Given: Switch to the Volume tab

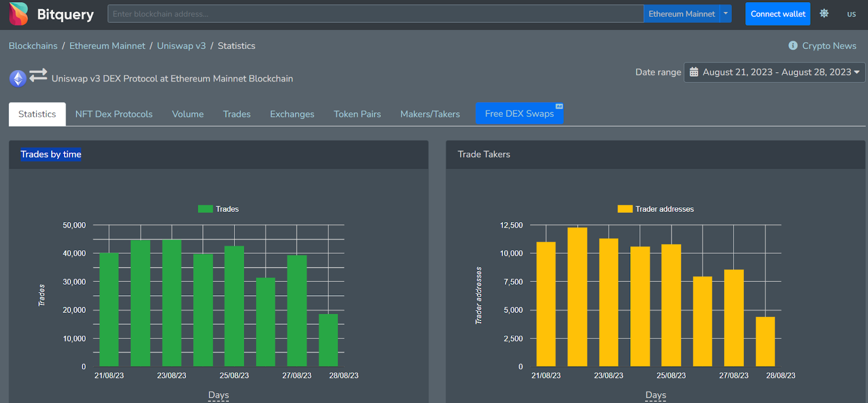Looking at the screenshot, I should coord(188,114).
